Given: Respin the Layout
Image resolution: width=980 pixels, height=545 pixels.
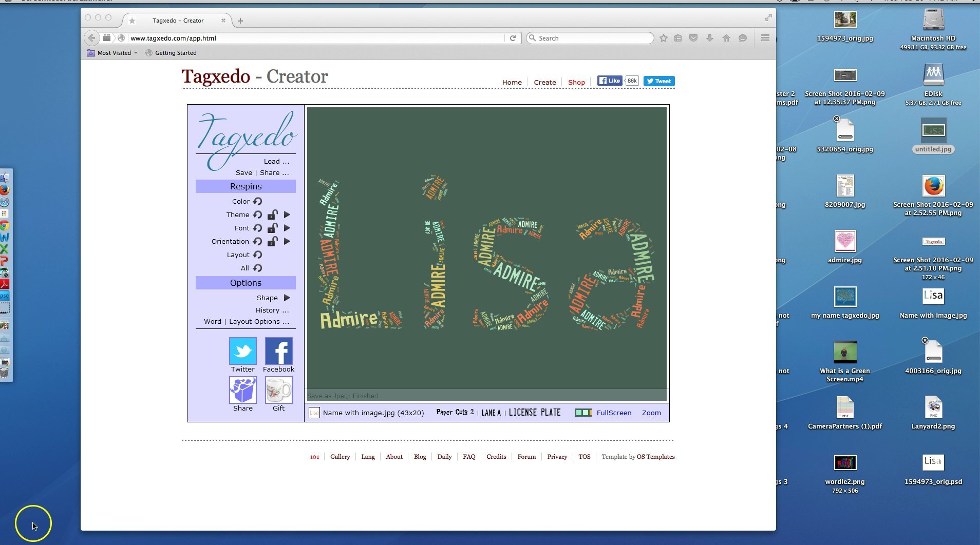Looking at the screenshot, I should [x=258, y=255].
